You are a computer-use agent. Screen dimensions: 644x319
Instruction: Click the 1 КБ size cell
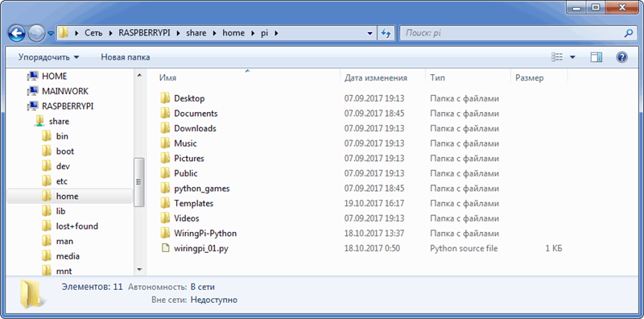tap(554, 248)
